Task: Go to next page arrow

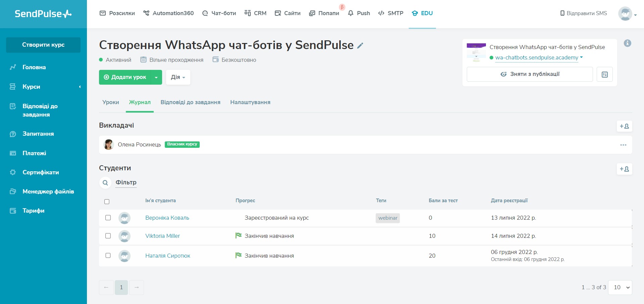Action: click(x=137, y=288)
